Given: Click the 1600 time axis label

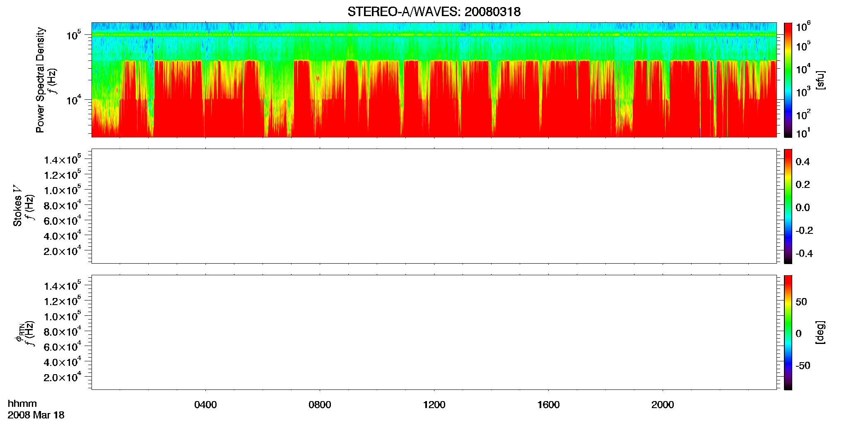Looking at the screenshot, I should (x=548, y=405).
